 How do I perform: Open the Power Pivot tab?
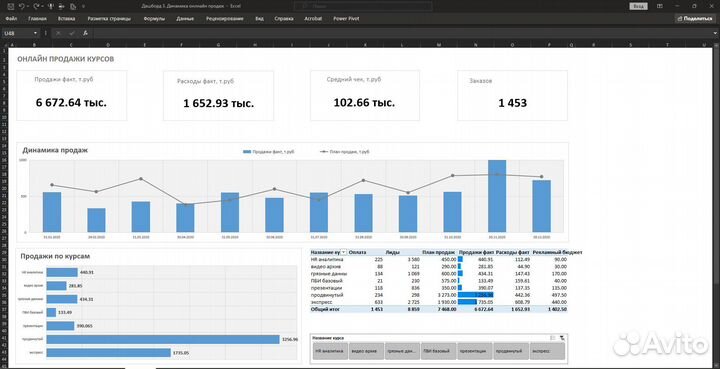click(x=346, y=19)
